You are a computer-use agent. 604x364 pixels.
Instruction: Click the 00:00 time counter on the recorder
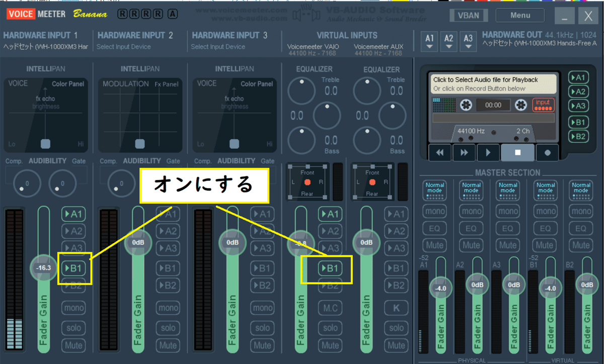(493, 105)
